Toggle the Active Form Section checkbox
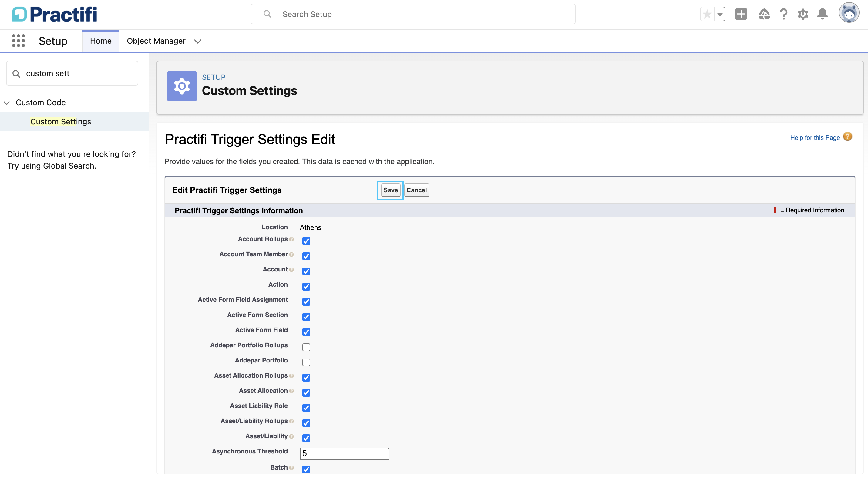Screen dimensions: 868x478 point(306,317)
